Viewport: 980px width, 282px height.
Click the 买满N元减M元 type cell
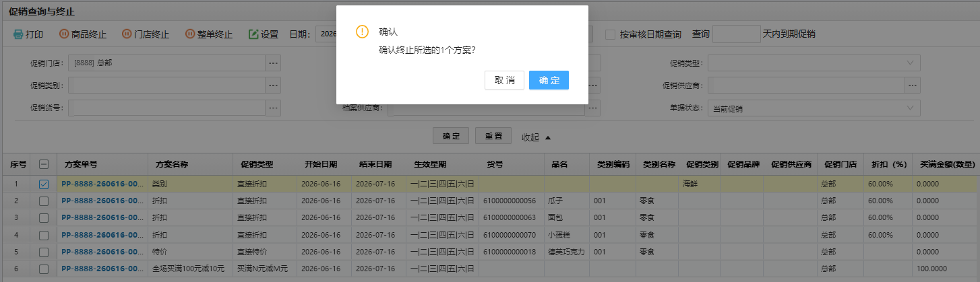265,269
